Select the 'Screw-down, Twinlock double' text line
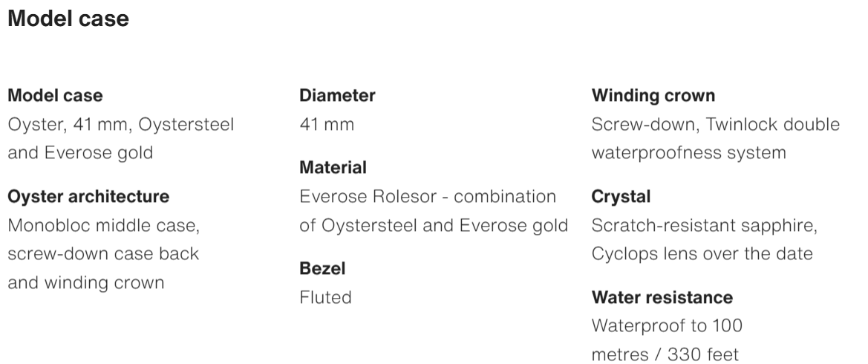 coord(716,124)
